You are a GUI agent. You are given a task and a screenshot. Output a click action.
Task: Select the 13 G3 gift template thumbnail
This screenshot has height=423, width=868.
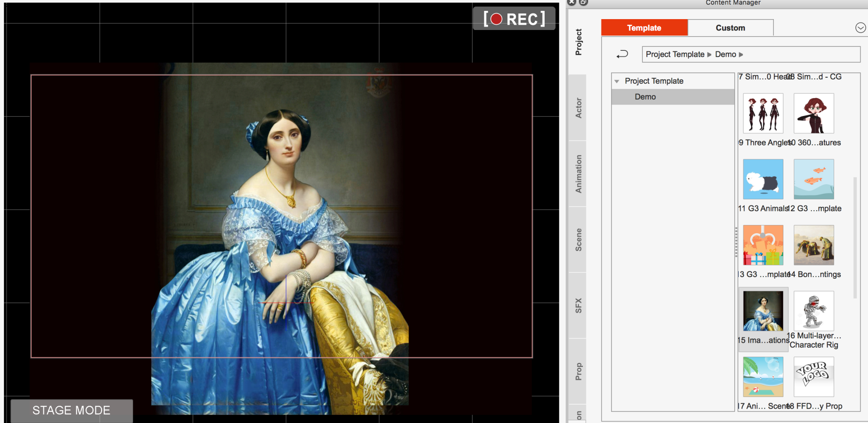pyautogui.click(x=763, y=245)
